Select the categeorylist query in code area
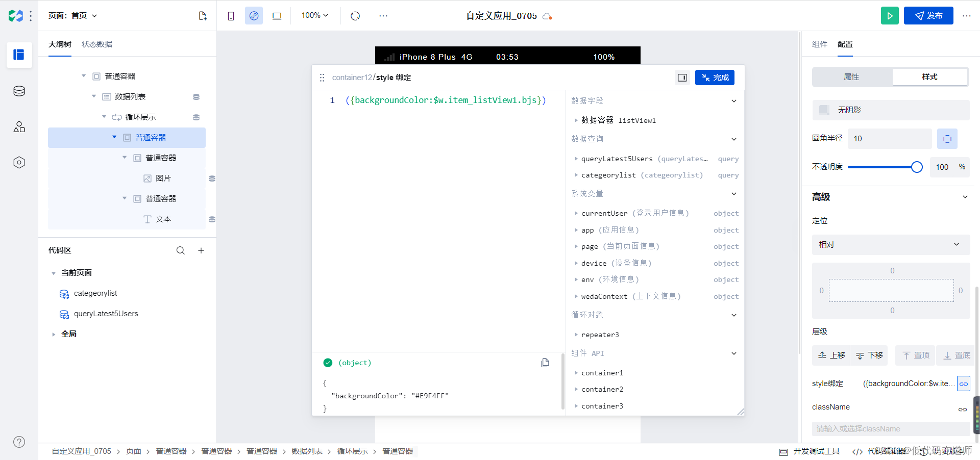The height and width of the screenshot is (460, 980). coord(95,294)
